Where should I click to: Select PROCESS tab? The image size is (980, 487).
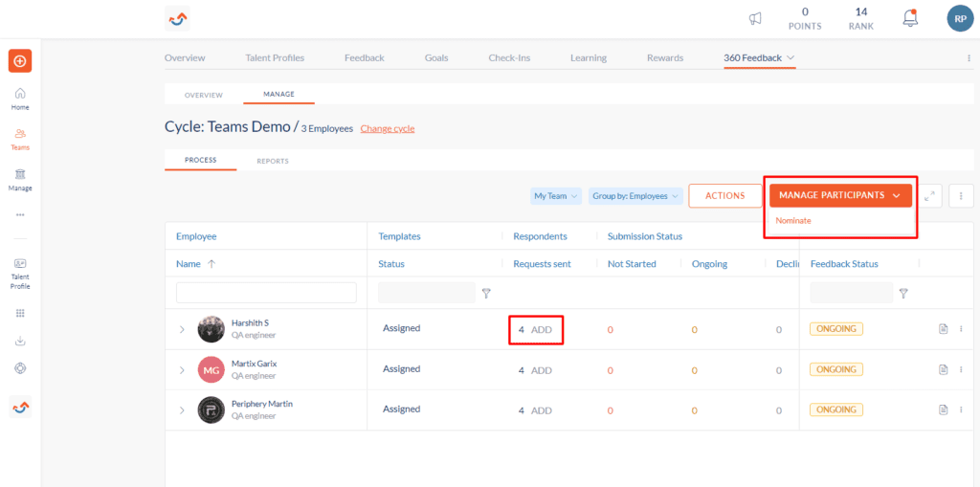click(201, 160)
